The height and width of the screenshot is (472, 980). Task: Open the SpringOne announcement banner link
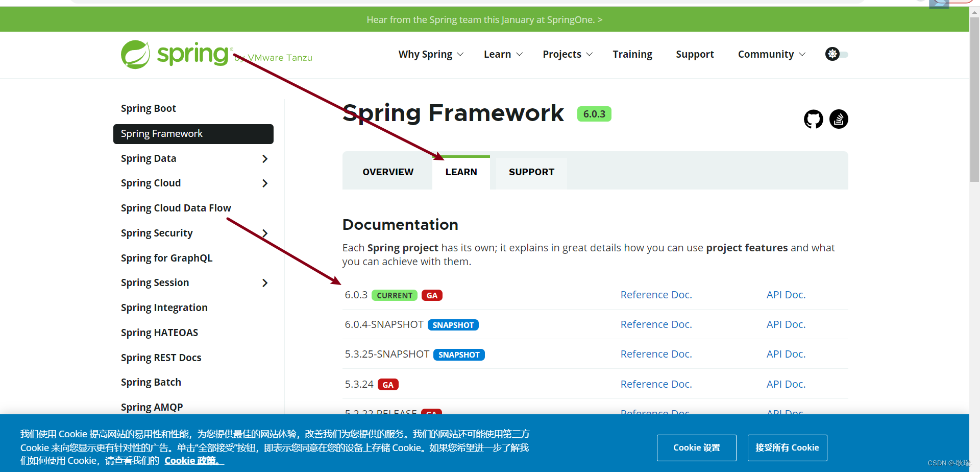[x=484, y=19]
